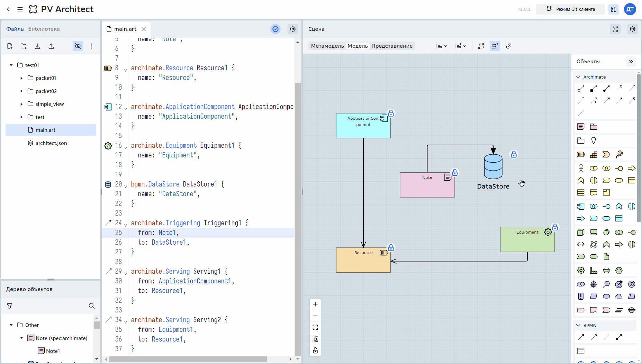
Task: Expand the scene to fullscreen
Action: 615,29
